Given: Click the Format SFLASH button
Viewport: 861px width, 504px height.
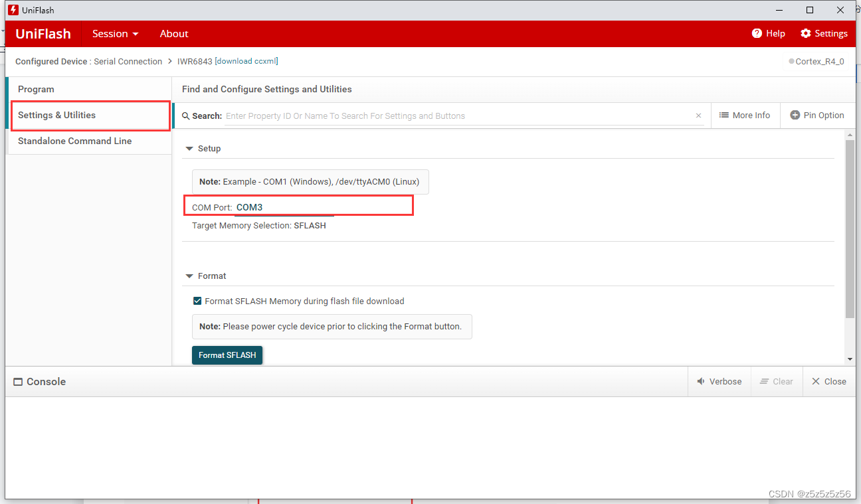Looking at the screenshot, I should (227, 355).
